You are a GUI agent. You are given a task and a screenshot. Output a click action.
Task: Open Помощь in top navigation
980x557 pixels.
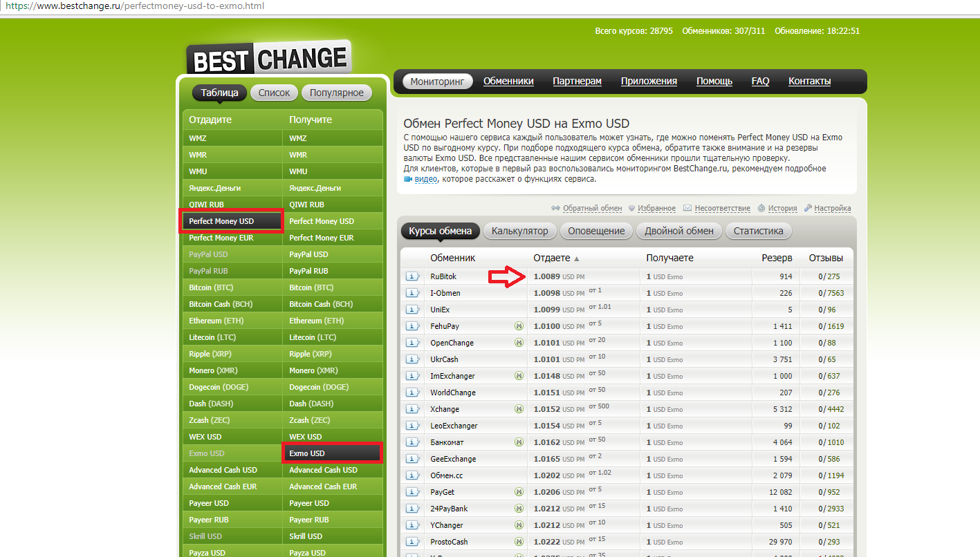click(x=714, y=81)
